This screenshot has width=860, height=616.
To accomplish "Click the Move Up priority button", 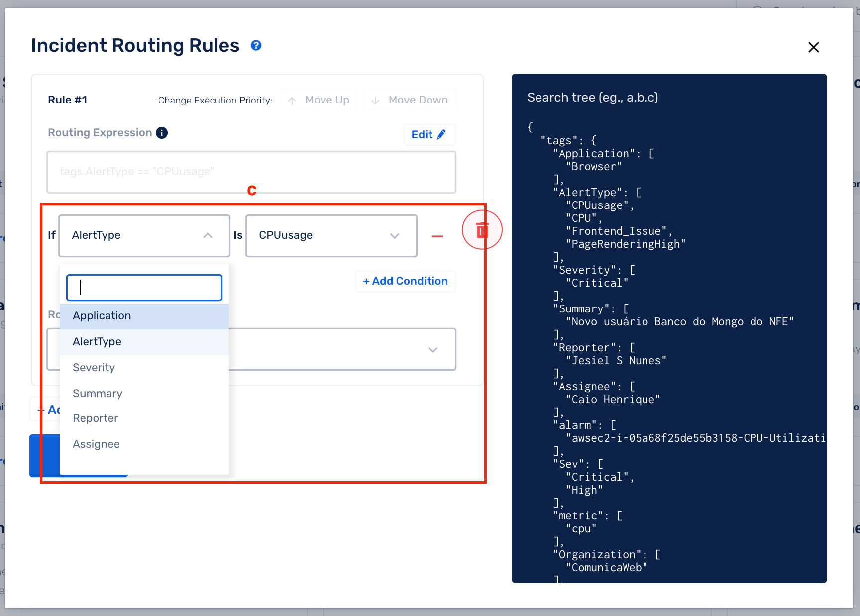I will point(319,100).
